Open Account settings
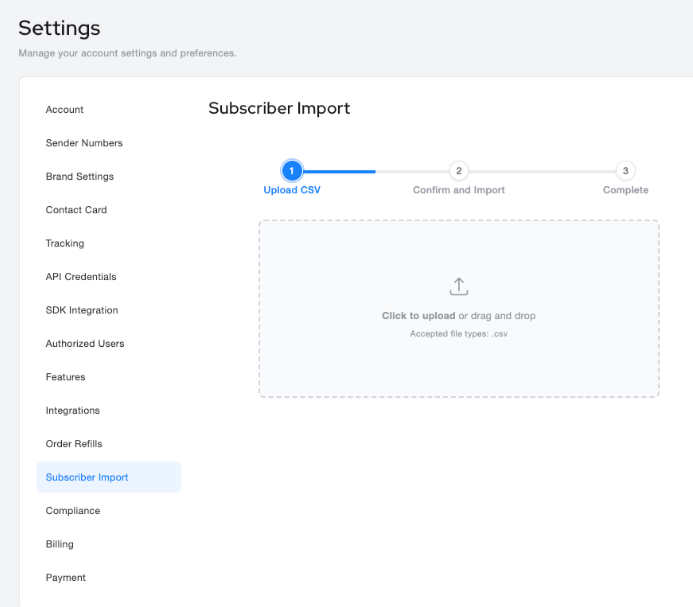The image size is (693, 607). click(65, 110)
